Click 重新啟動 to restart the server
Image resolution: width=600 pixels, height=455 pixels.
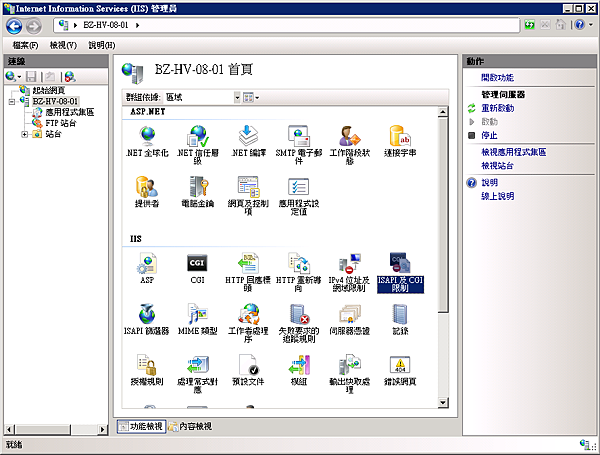pos(497,108)
